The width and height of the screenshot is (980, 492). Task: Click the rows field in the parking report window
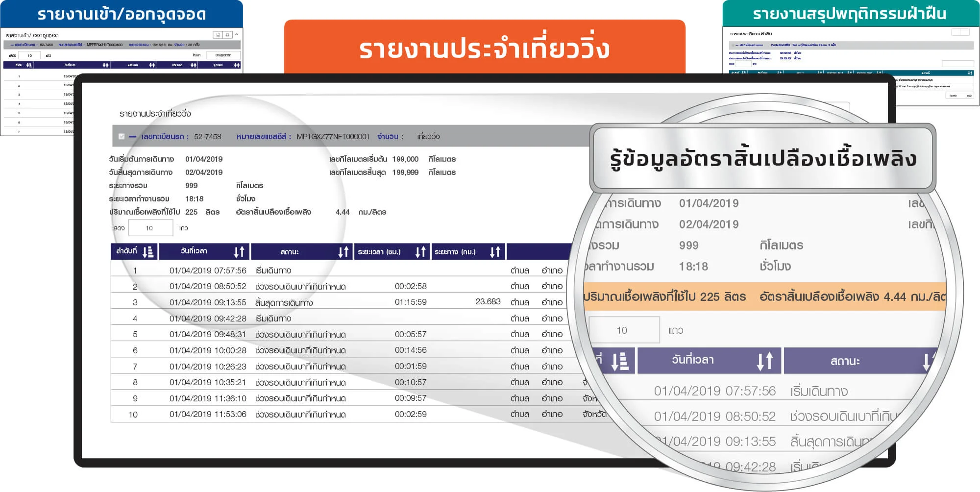click(29, 55)
